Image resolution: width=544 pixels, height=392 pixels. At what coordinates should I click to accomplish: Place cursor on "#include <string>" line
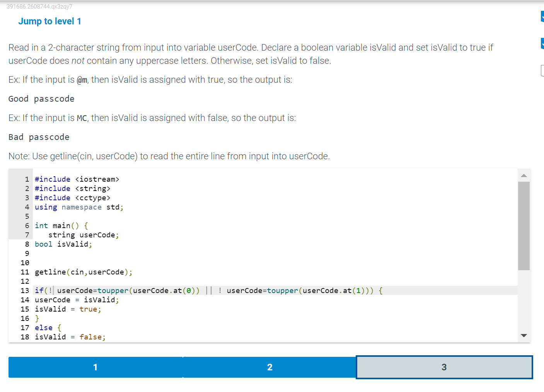pos(73,189)
